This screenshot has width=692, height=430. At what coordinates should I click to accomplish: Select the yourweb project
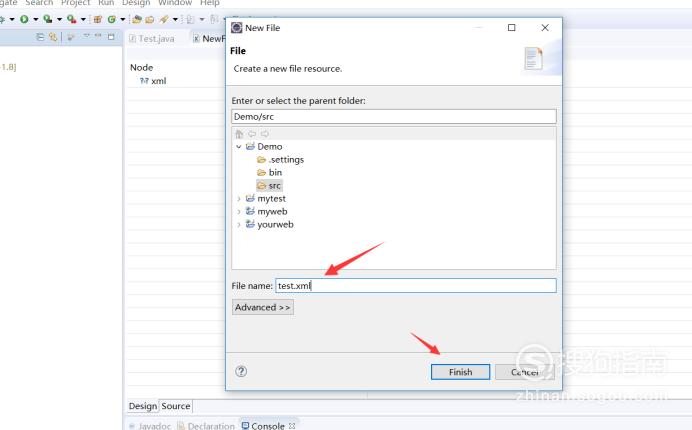(275, 224)
